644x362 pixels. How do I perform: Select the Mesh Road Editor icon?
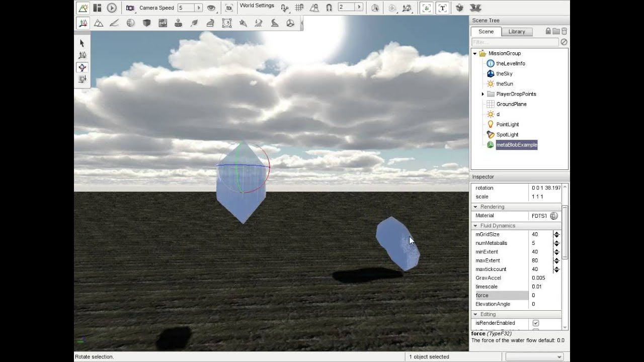click(x=210, y=23)
